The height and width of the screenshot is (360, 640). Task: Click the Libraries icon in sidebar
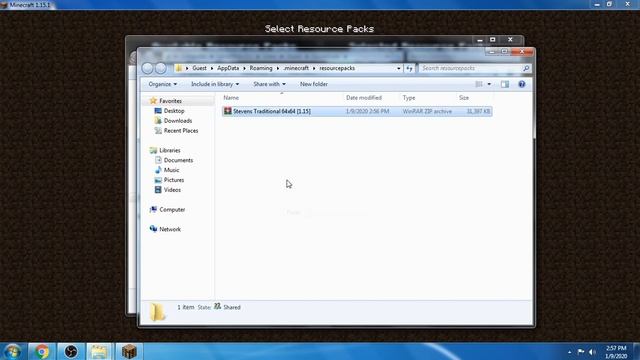153,150
